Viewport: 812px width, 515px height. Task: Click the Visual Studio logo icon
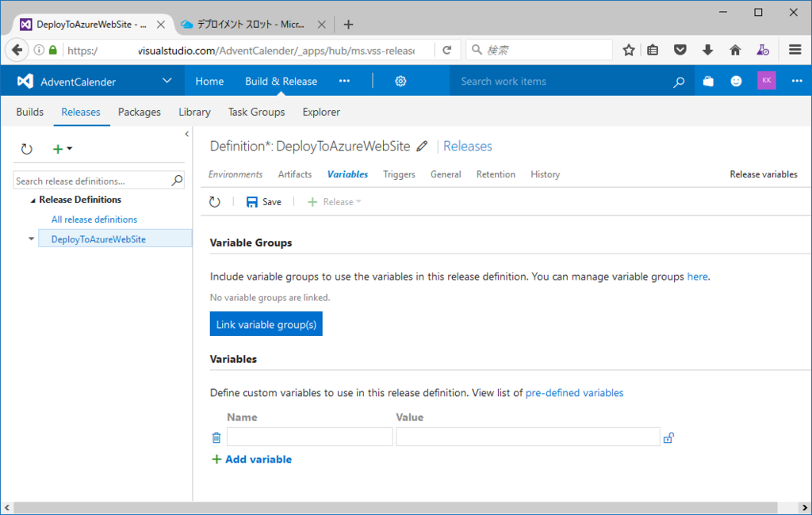(25, 82)
